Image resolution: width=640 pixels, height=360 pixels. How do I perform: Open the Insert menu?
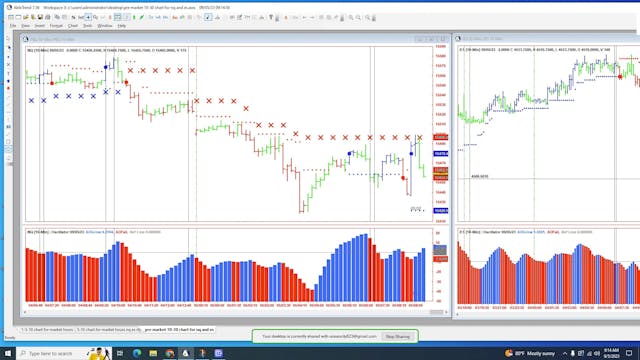coord(40,26)
